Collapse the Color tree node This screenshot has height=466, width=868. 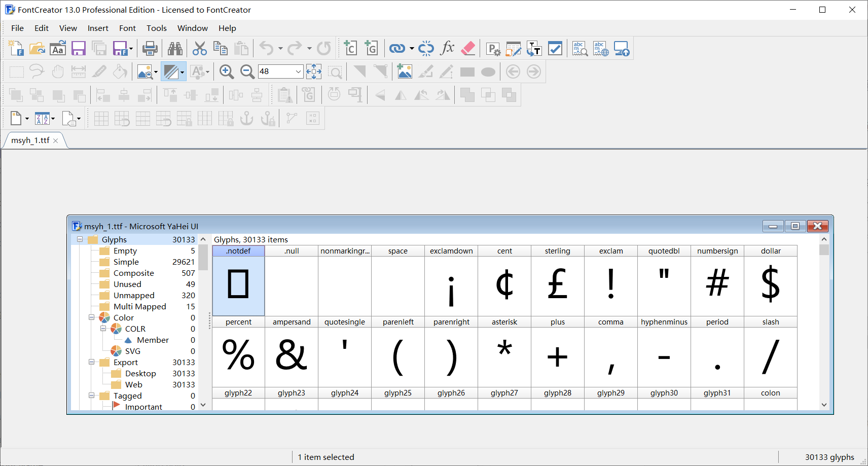pos(91,317)
